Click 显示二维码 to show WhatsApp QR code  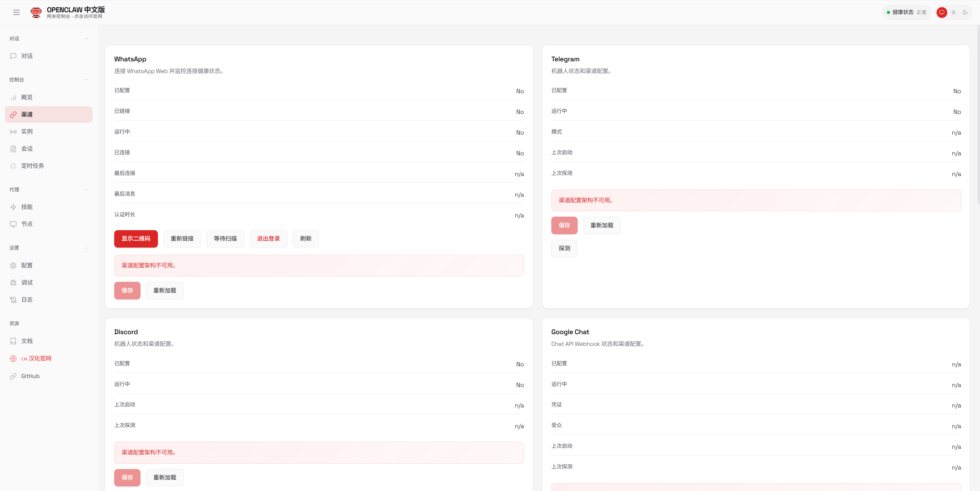[x=136, y=238]
